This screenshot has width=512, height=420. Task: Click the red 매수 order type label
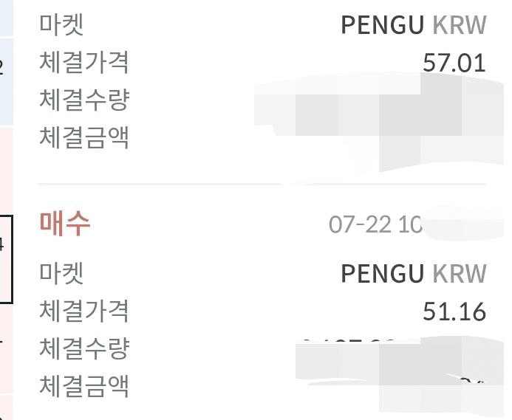65,224
